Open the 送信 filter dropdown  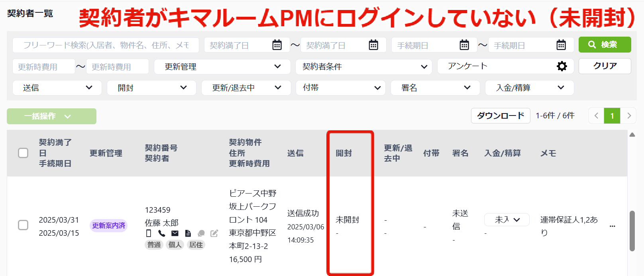[x=57, y=88]
